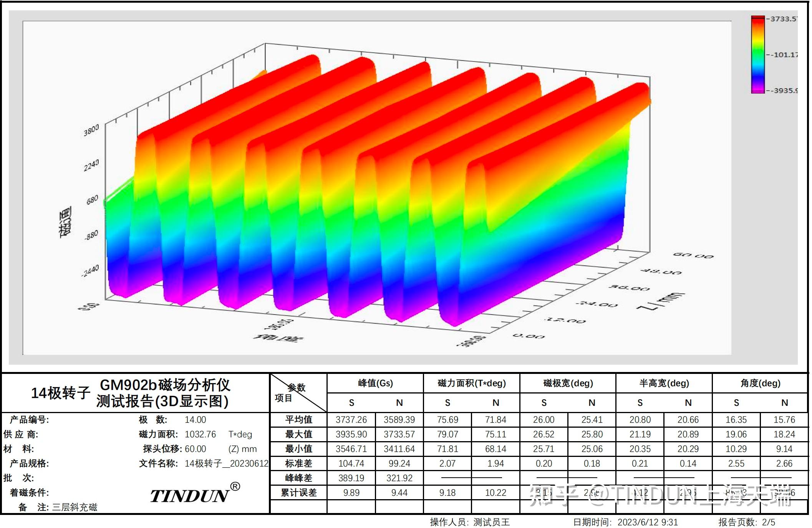Click the color scale legend bar
Image resolution: width=812 pixels, height=528 pixels.
coord(757,54)
